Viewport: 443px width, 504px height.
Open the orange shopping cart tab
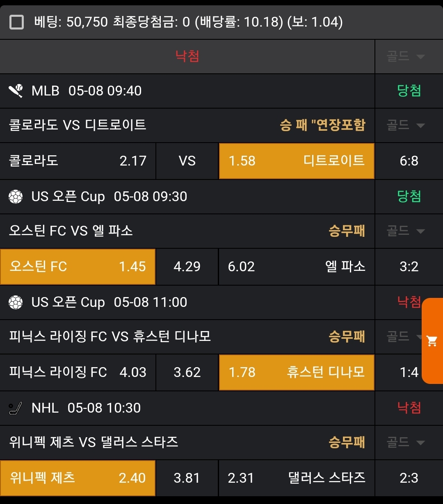pyautogui.click(x=432, y=341)
